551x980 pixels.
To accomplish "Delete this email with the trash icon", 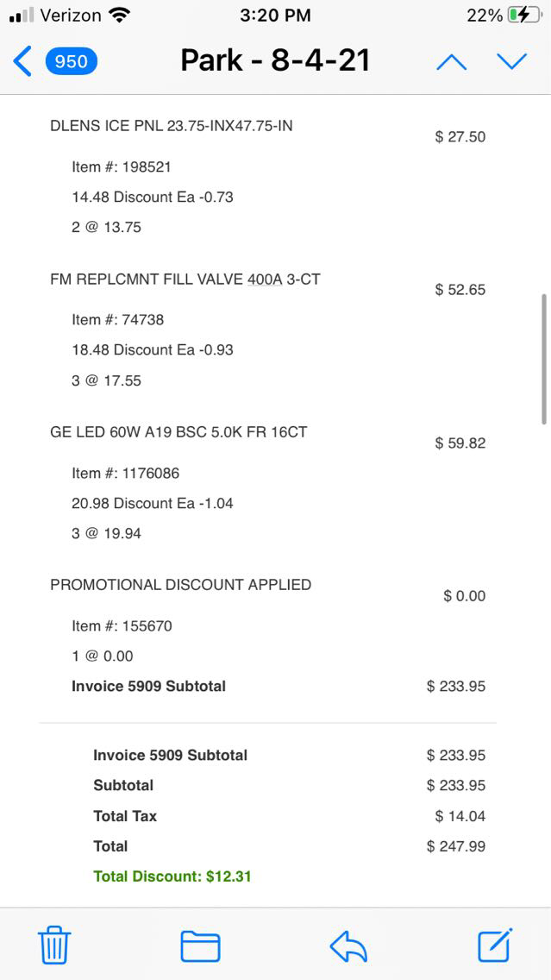I will pos(54,945).
